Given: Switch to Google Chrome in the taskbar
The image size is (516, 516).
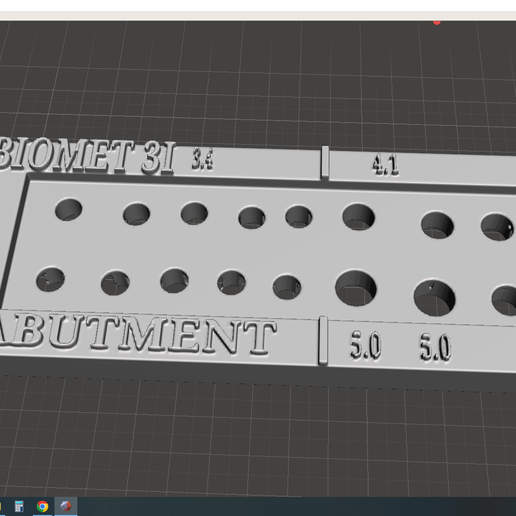Looking at the screenshot, I should click(42, 506).
